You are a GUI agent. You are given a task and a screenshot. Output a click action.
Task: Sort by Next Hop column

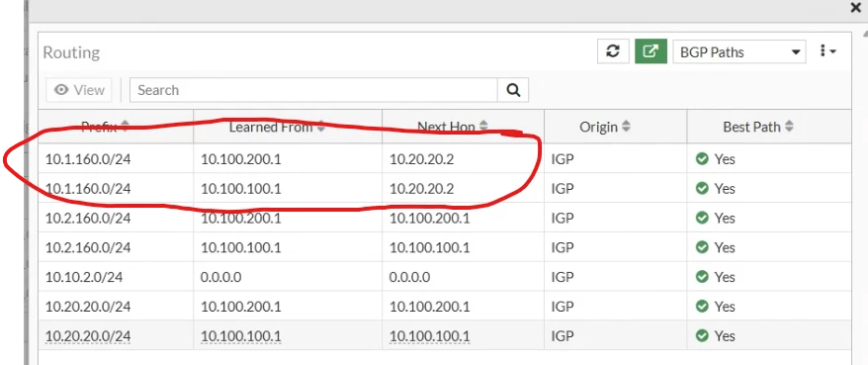(464, 127)
